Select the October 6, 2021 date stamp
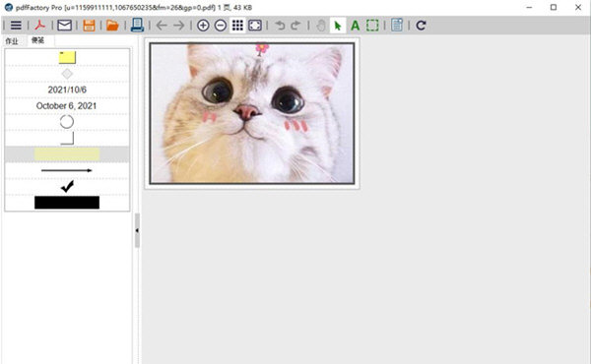Image resolution: width=591 pixels, height=364 pixels. click(66, 106)
